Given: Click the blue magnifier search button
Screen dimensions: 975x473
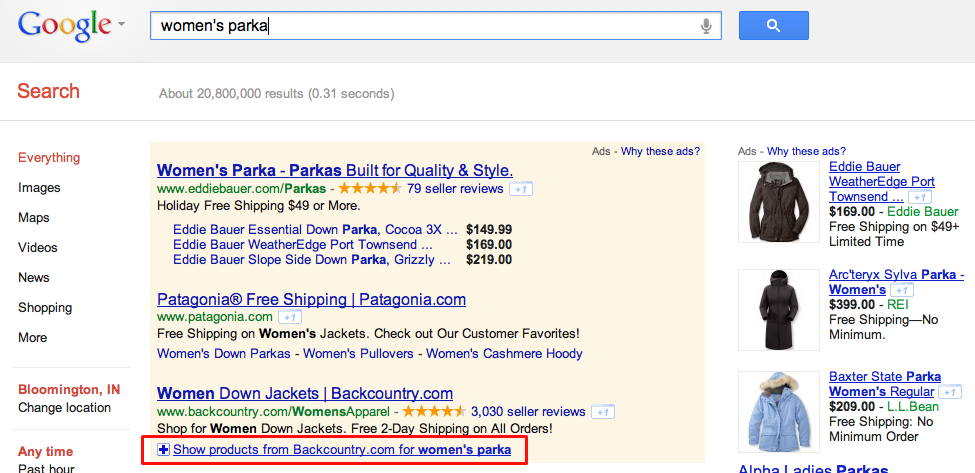Looking at the screenshot, I should click(x=774, y=25).
